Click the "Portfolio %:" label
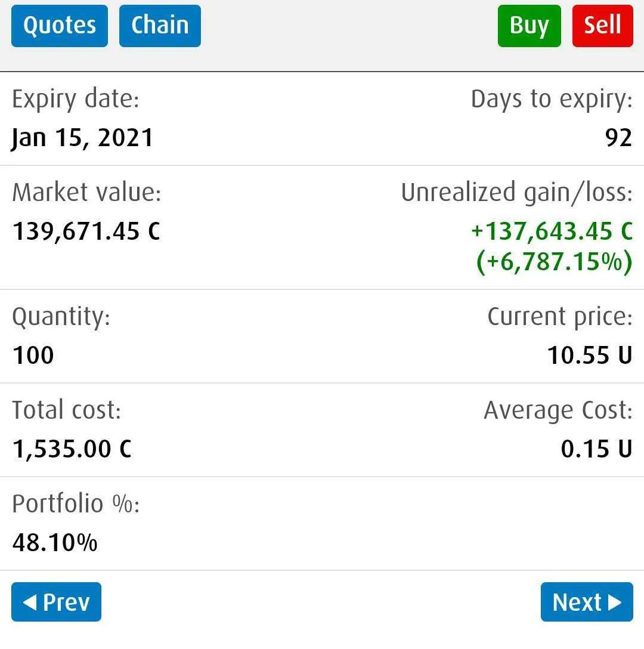 click(76, 504)
